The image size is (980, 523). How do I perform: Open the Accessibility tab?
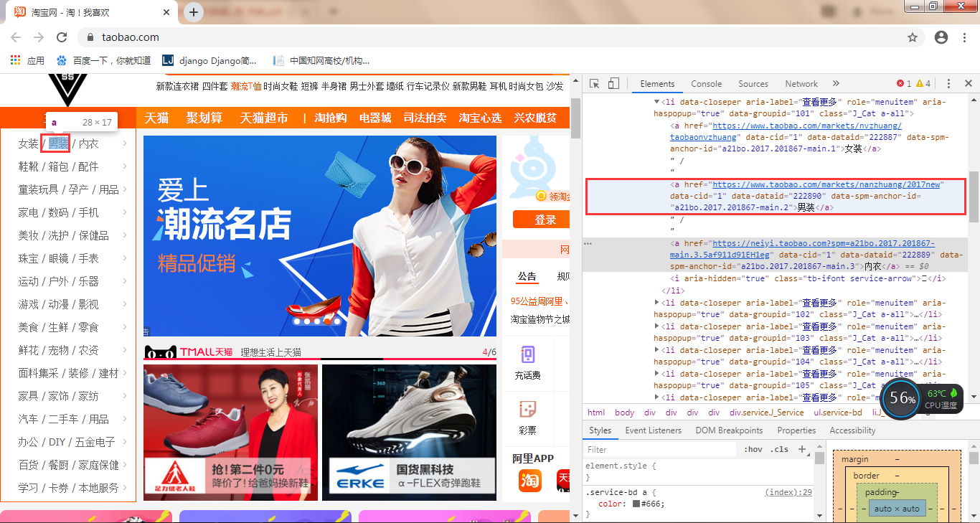pos(852,430)
